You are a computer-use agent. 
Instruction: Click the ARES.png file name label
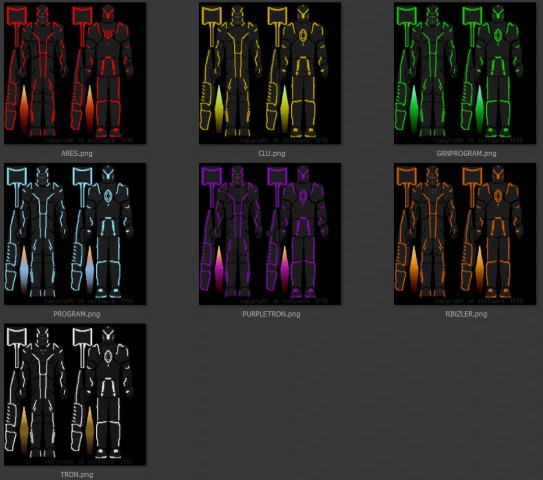point(77,153)
